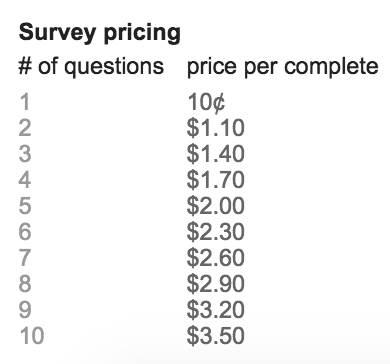Select the $1.40 price value
Viewport: 390px width, 364px height.
[216, 154]
